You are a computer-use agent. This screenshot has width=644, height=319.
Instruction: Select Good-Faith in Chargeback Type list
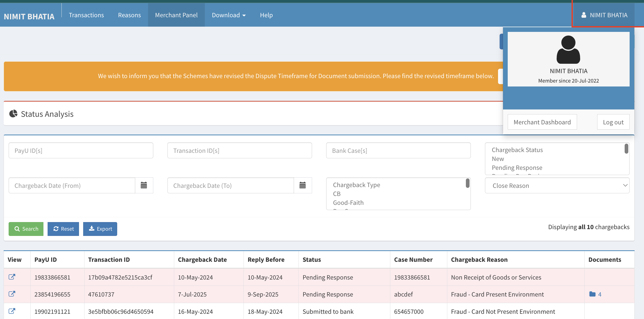point(348,203)
